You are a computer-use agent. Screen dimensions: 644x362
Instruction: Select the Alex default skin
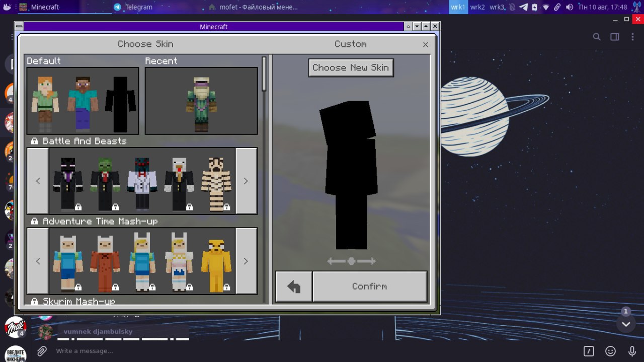(x=45, y=103)
